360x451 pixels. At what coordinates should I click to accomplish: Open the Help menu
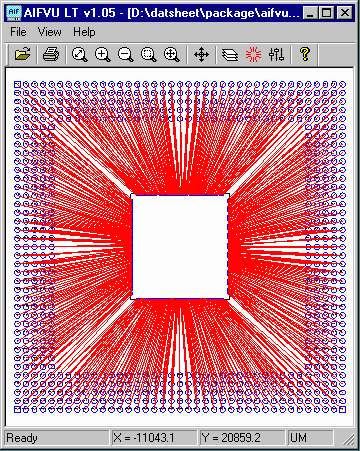pos(84,32)
